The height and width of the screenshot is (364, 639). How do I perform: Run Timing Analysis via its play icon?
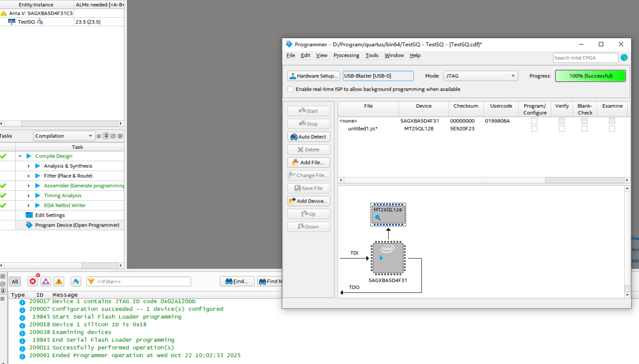38,196
